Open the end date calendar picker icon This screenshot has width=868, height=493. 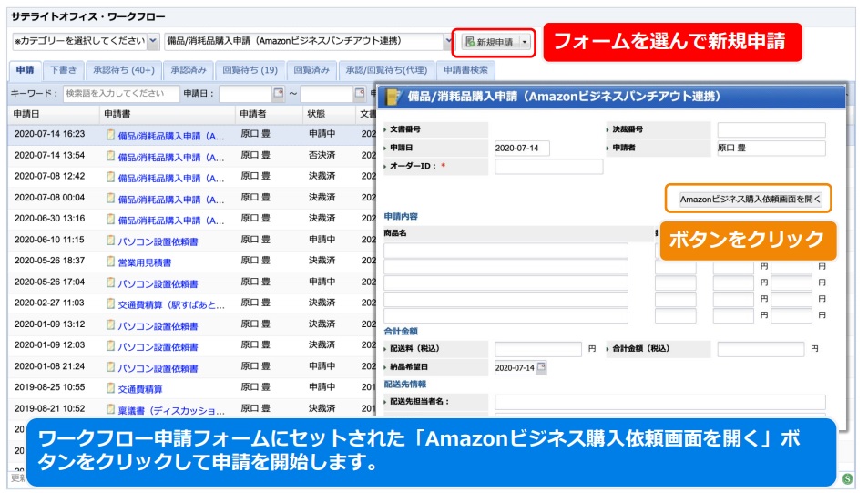click(x=360, y=94)
